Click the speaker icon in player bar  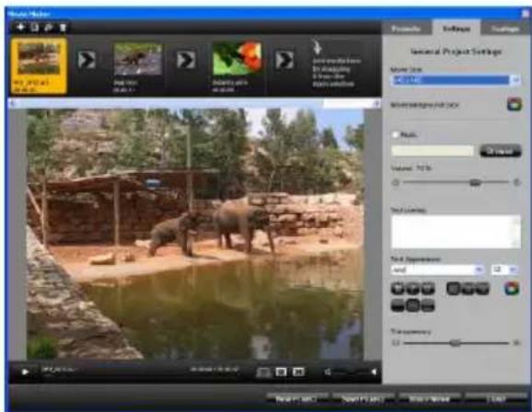(328, 372)
